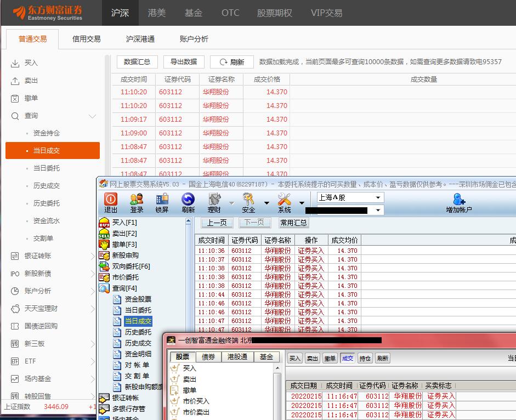Open the 卖出 sell icon in Eastmoney sidebar
This screenshot has width=516, height=420.
click(15, 81)
